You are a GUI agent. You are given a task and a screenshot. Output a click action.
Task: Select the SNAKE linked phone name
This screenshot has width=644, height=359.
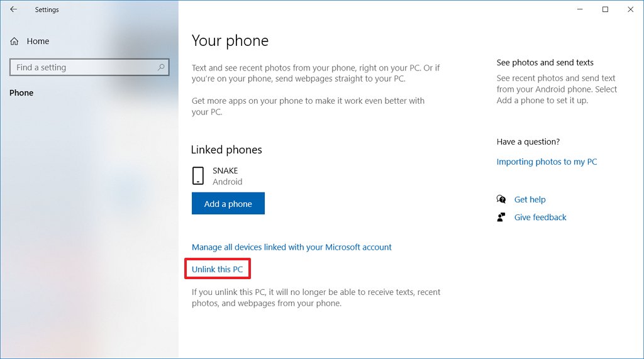click(225, 170)
